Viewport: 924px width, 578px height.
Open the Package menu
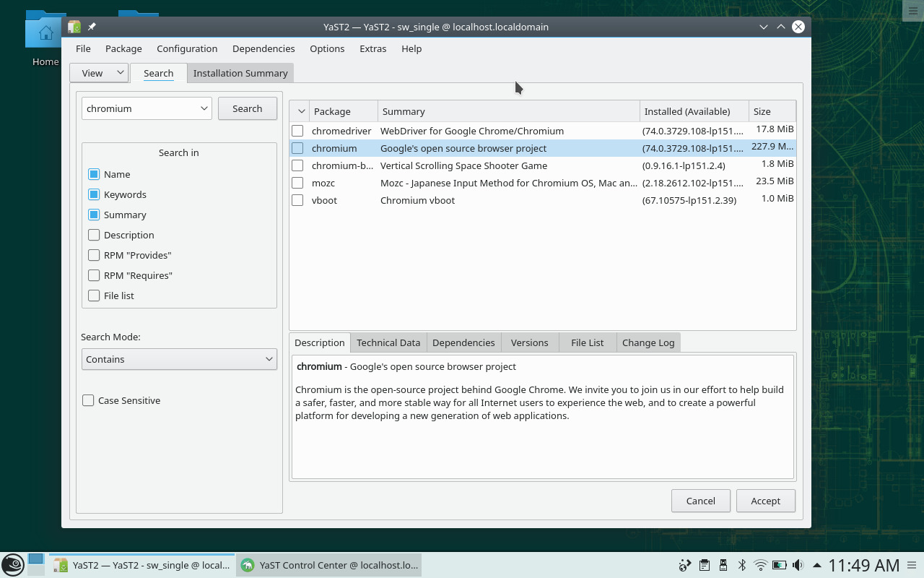123,48
